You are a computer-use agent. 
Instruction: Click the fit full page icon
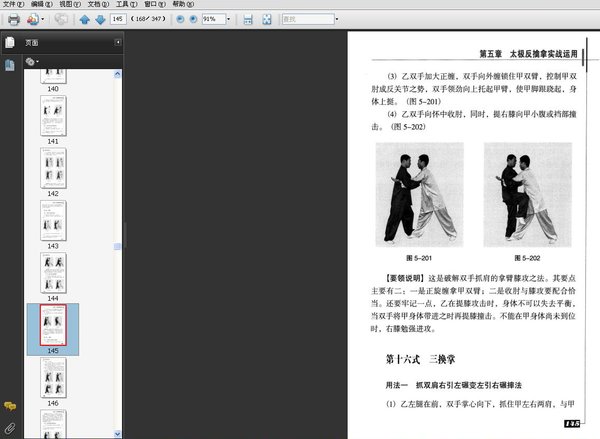[267, 19]
